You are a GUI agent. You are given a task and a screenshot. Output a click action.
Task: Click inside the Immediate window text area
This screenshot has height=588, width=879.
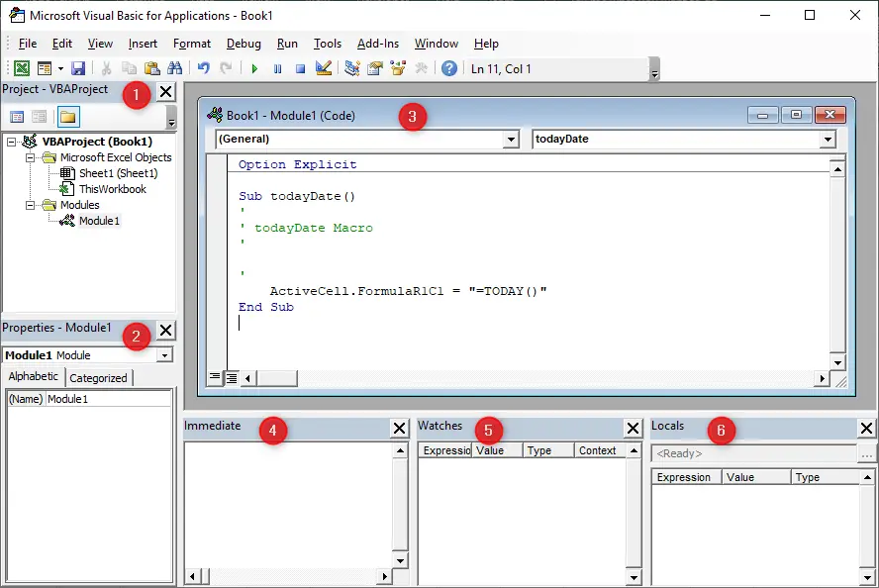(x=288, y=505)
